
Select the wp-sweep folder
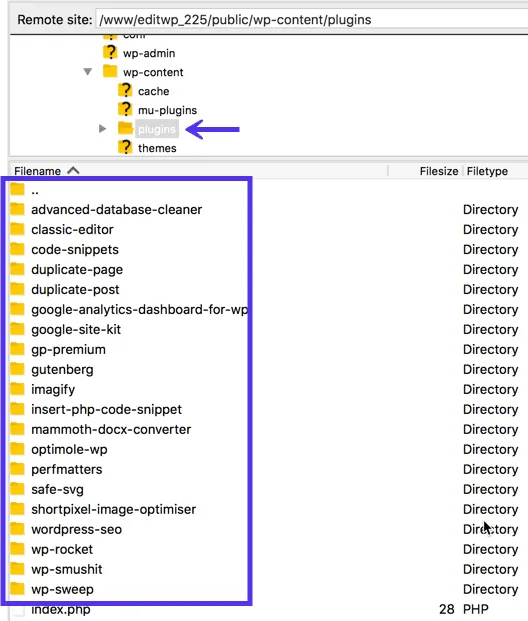[x=62, y=590]
